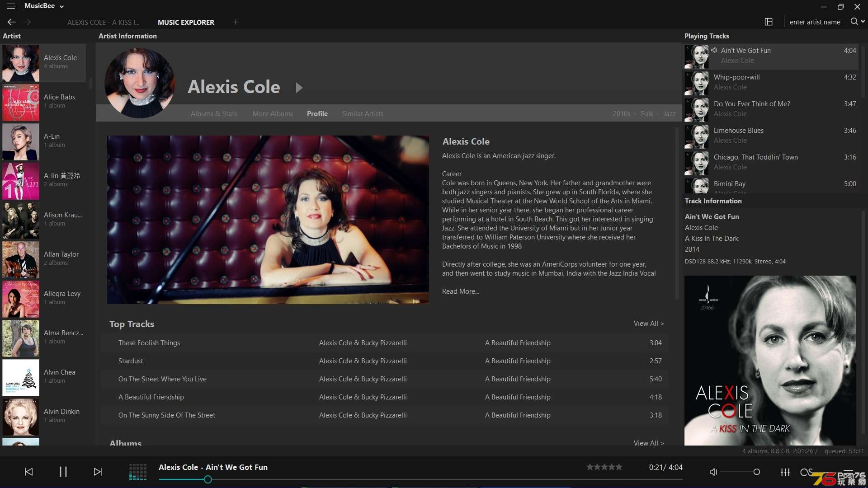Select A Beautiful Friendship track title

pyautogui.click(x=151, y=397)
